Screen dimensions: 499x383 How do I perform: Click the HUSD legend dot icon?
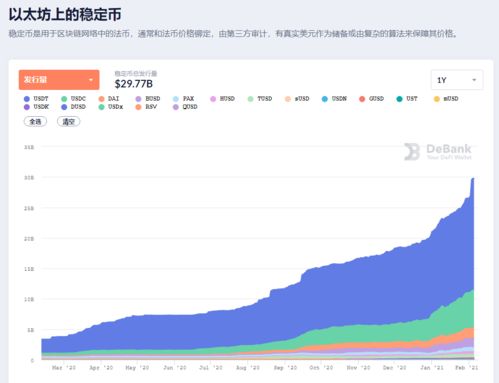pyautogui.click(x=213, y=99)
